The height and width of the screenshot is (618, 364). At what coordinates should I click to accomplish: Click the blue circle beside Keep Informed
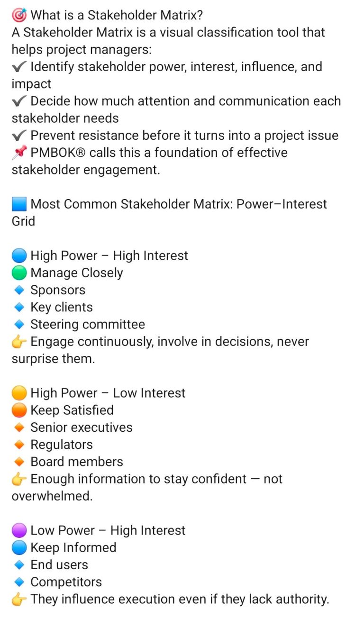(x=19, y=548)
